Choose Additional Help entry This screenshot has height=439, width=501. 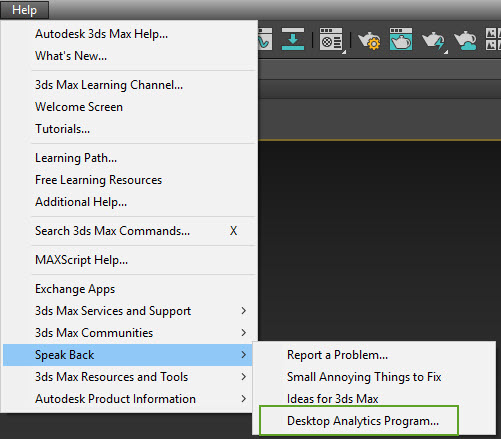coord(129,202)
